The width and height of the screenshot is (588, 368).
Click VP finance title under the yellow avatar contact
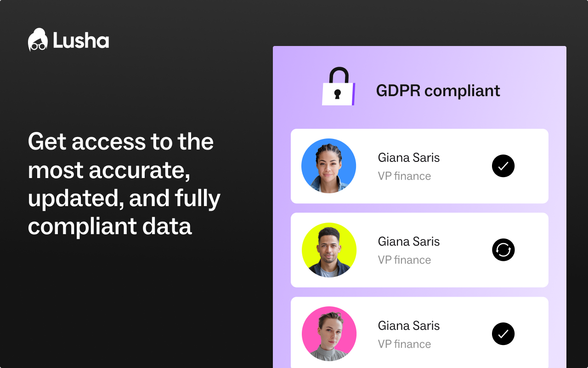[x=404, y=260]
